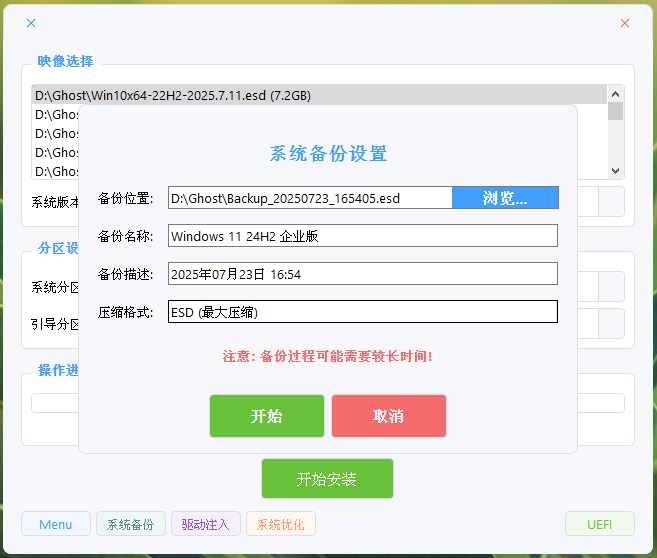
Task: Open the Menu button
Action: click(56, 524)
